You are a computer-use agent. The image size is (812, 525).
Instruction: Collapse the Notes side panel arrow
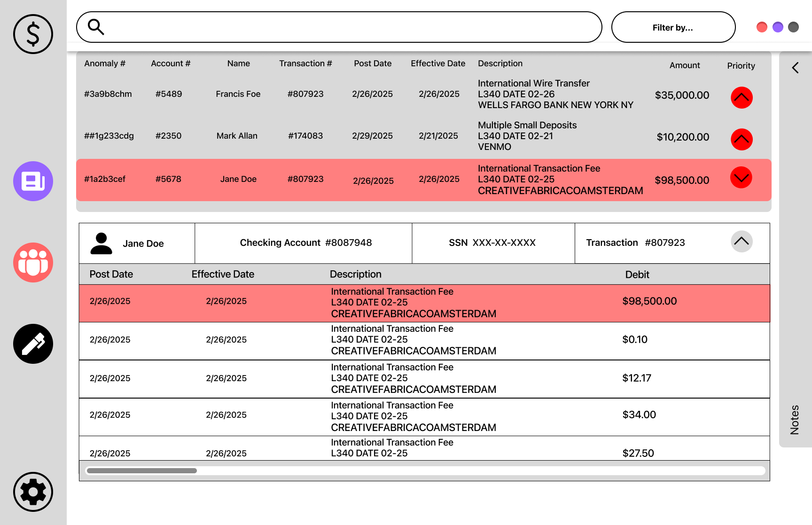click(x=795, y=68)
